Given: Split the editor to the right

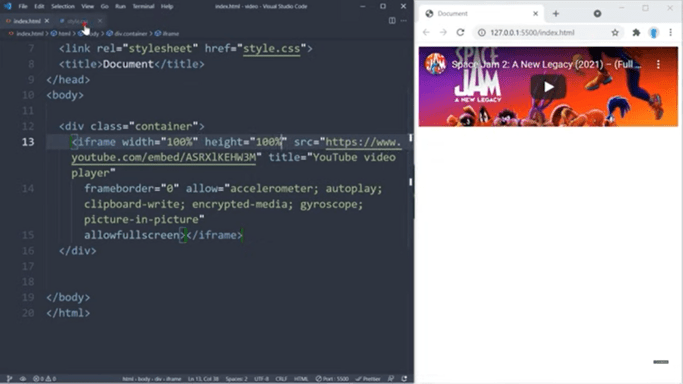Looking at the screenshot, I should pyautogui.click(x=392, y=20).
